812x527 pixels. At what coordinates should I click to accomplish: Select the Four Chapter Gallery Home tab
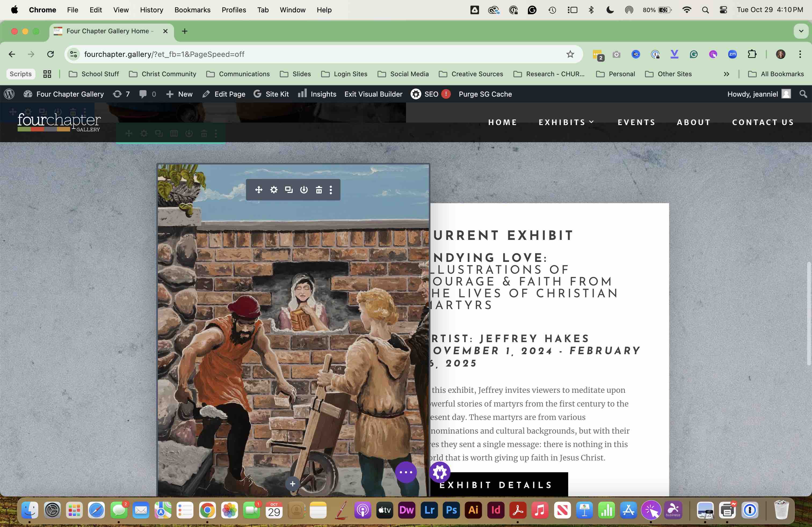click(x=111, y=31)
